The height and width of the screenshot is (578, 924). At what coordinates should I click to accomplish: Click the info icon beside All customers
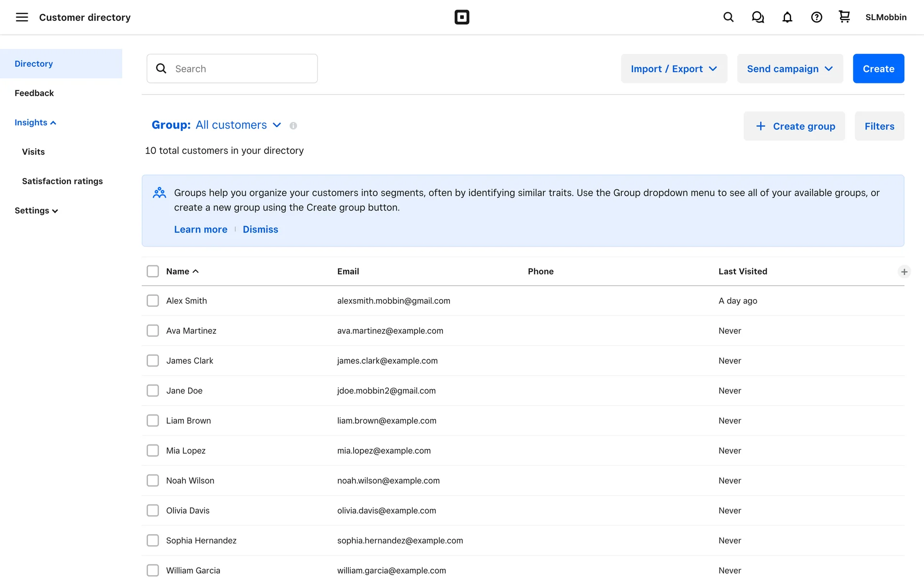coord(293,126)
